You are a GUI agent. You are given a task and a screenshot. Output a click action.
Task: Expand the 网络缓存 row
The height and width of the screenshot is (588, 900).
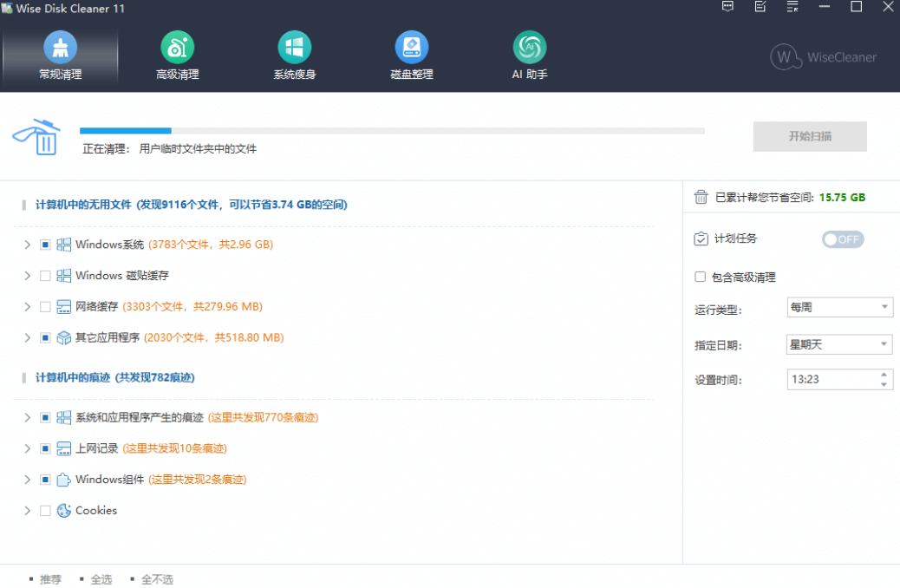[27, 307]
